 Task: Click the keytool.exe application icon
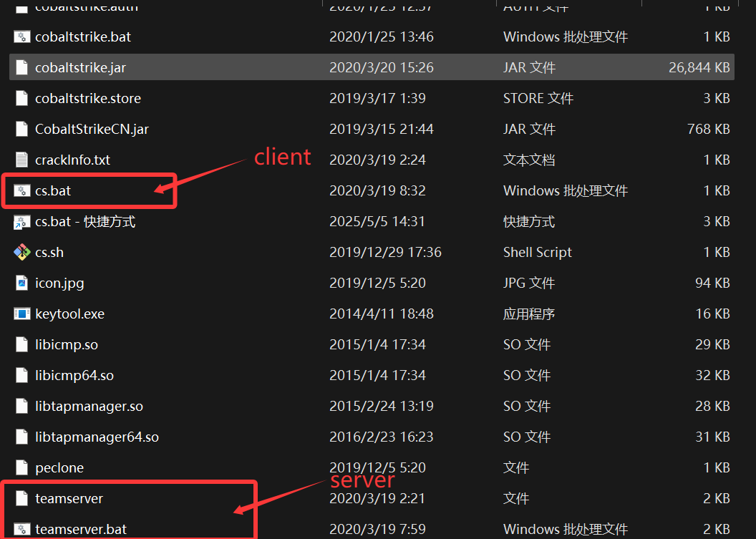click(x=21, y=314)
